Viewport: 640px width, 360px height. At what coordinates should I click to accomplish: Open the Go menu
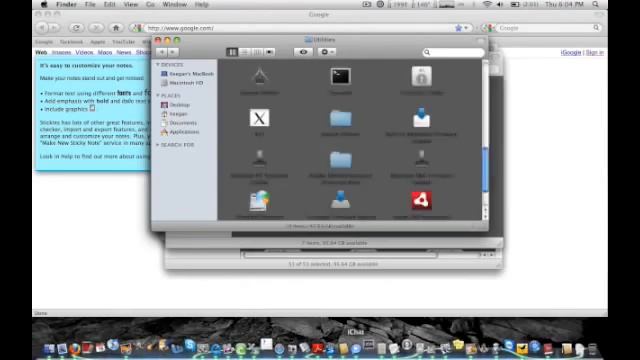150,4
